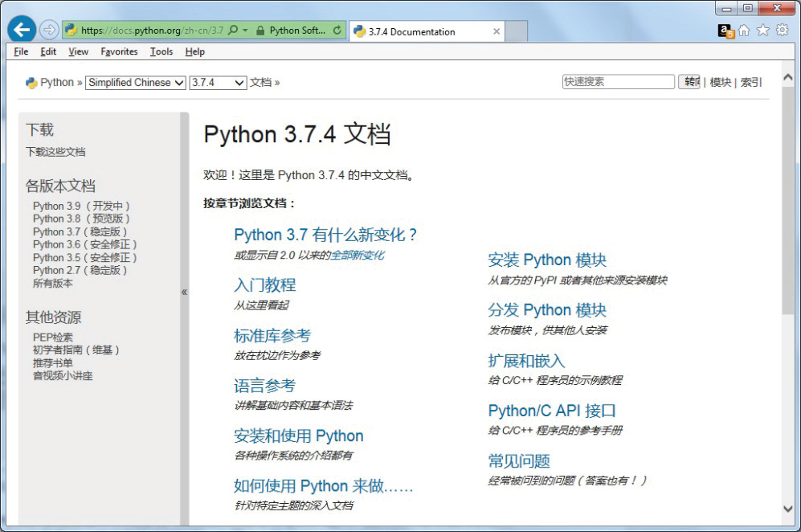This screenshot has width=801, height=532.
Task: Open PEP检索 link
Action: coord(52,338)
